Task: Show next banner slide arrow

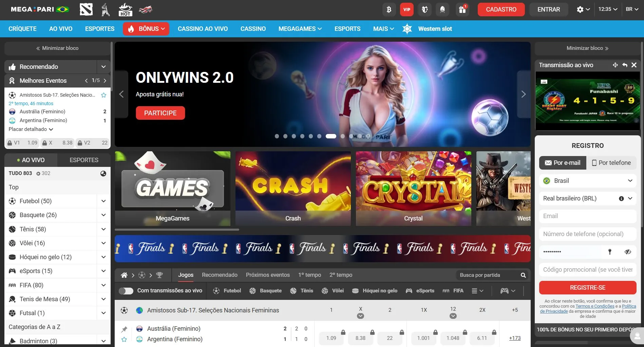Action: 524,94
